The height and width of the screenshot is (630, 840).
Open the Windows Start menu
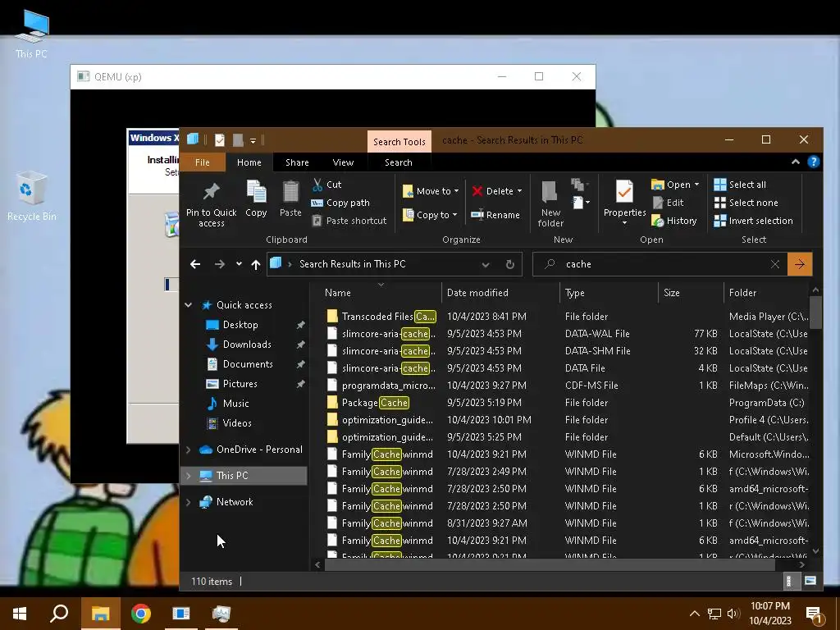click(20, 614)
